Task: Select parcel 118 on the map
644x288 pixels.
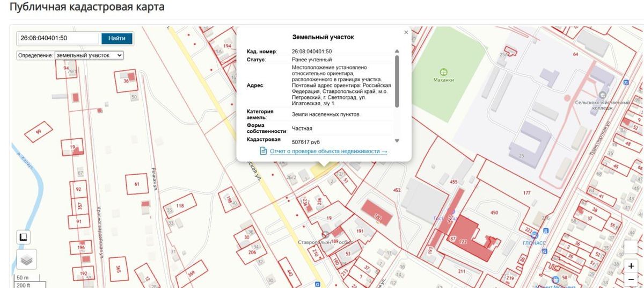Action: (180, 206)
